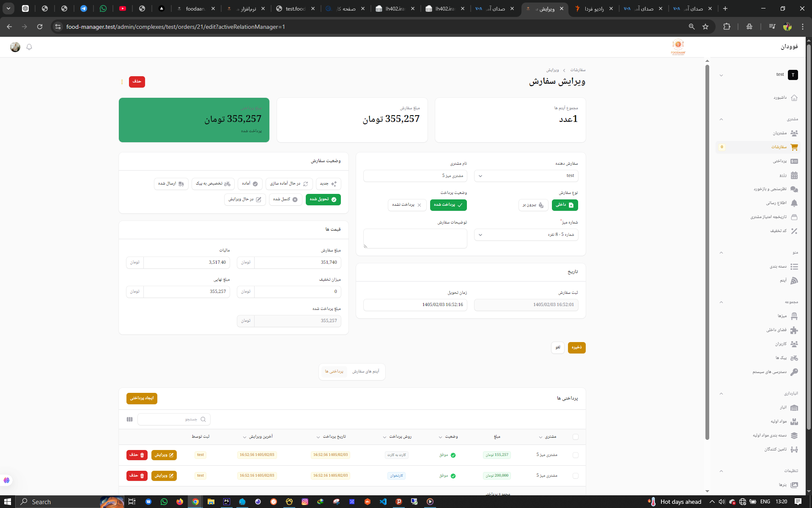
Task: Open مشتریان customers icon in sidebar
Action: [x=794, y=133]
